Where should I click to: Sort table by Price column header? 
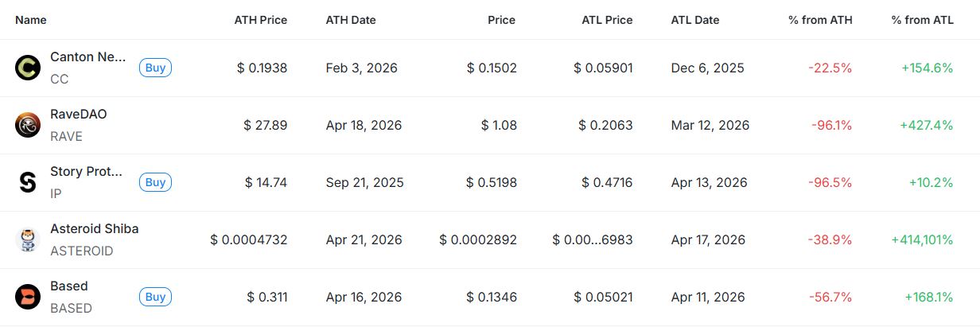click(x=501, y=20)
